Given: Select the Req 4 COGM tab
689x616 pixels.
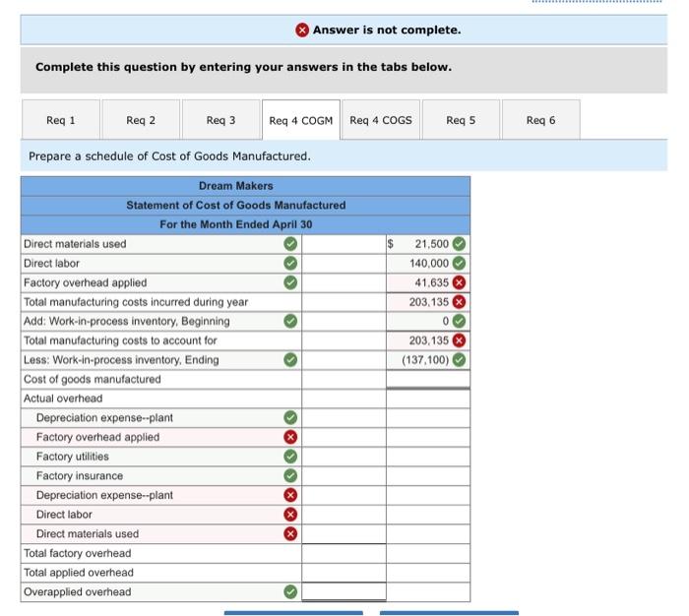Looking at the screenshot, I should [x=301, y=120].
